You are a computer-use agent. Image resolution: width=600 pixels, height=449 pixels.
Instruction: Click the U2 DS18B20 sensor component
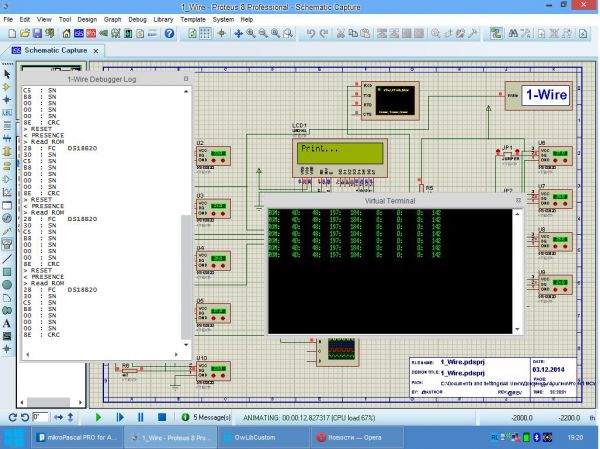coord(213,156)
